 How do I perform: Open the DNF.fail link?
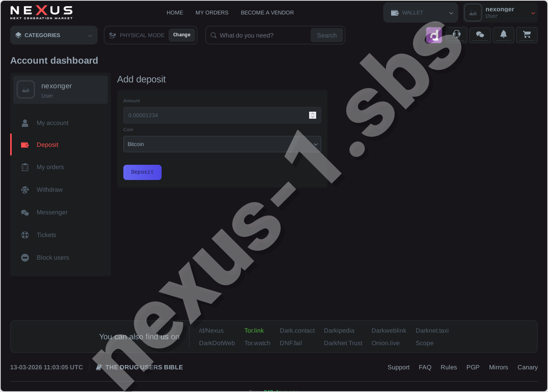[291, 343]
